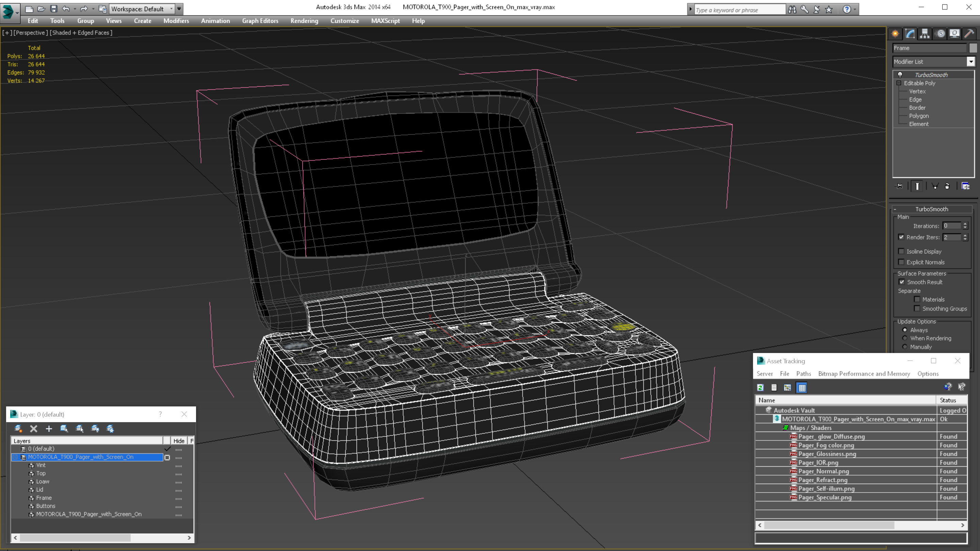
Task: Open the Display command panel tab
Action: [x=954, y=34]
